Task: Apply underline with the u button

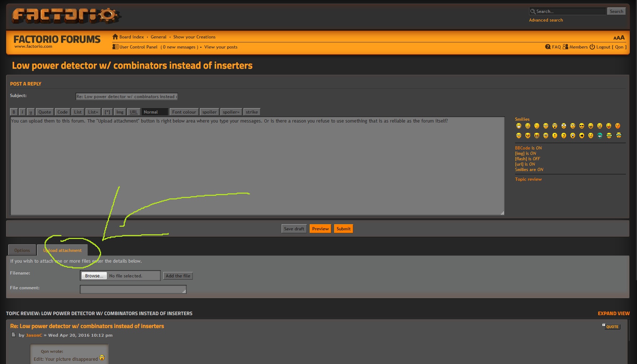Action: (x=31, y=112)
